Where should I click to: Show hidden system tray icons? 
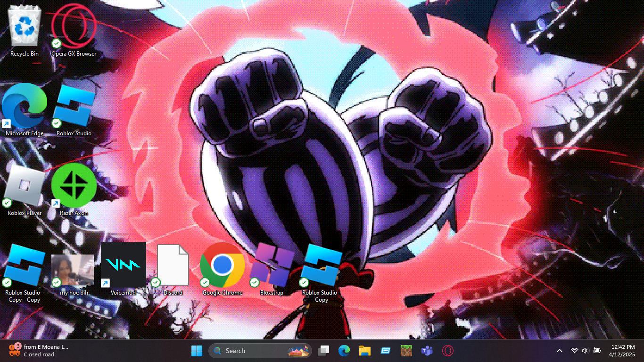560,351
